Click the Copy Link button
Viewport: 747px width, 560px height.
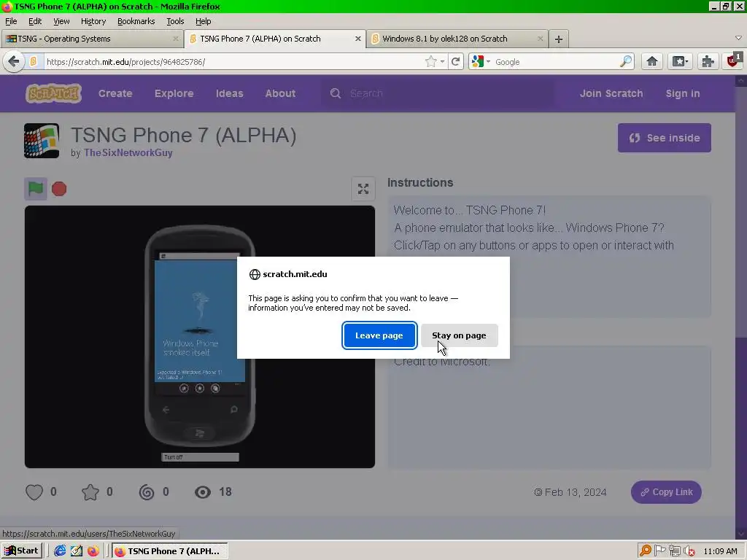pyautogui.click(x=666, y=492)
